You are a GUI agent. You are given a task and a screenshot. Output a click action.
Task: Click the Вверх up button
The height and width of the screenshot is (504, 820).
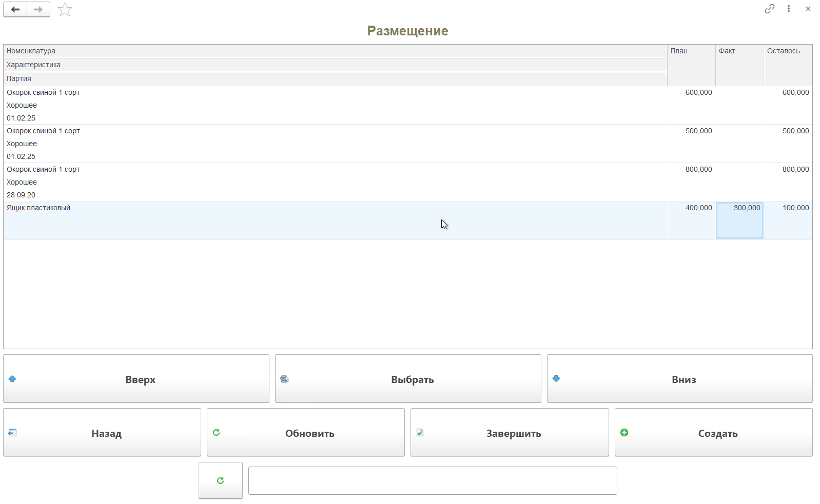tap(136, 379)
